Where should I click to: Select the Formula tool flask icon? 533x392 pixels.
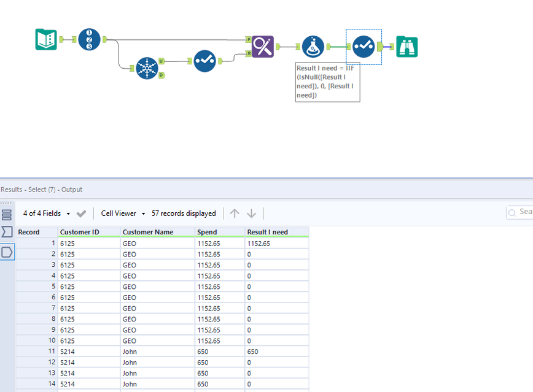coord(313,47)
